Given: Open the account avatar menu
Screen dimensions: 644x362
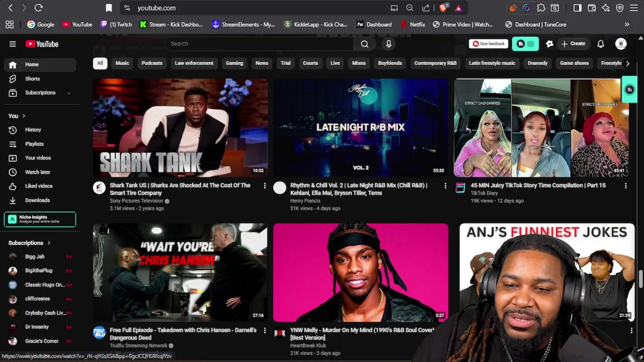Looking at the screenshot, I should 621,44.
